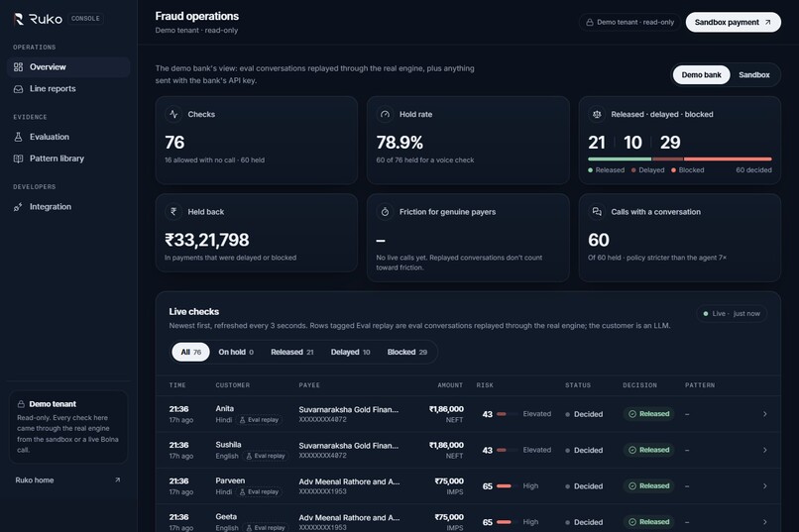Select the Released 21 filter tab

tap(292, 352)
